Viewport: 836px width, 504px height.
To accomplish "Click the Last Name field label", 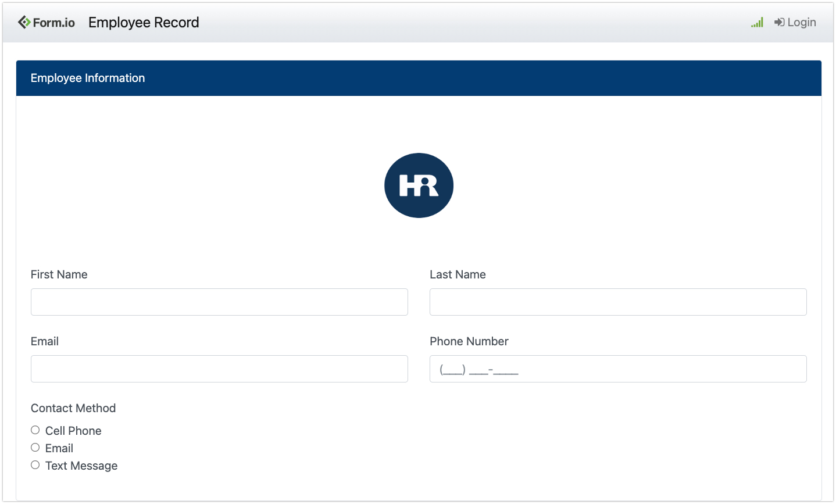I will click(x=458, y=274).
